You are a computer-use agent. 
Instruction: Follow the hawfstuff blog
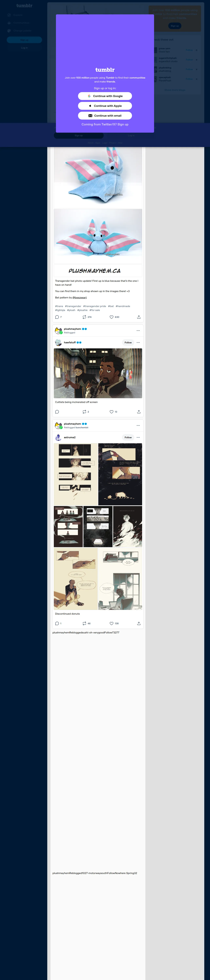(x=128, y=342)
